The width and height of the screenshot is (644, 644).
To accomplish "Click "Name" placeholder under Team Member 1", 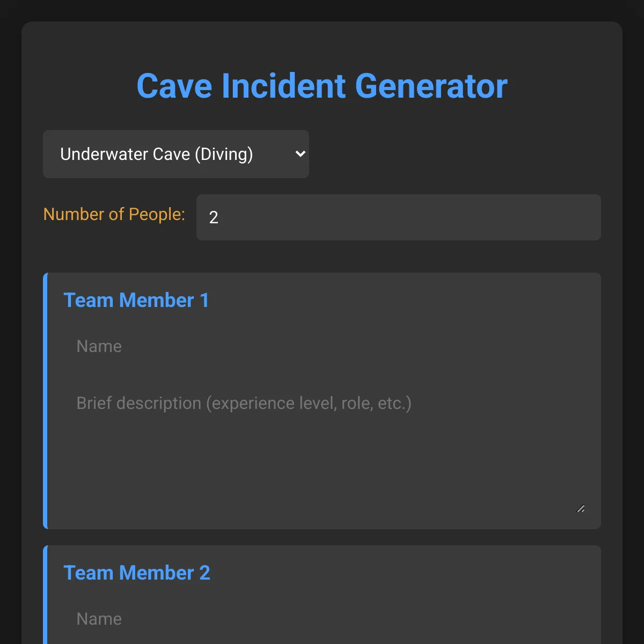I will 99,346.
